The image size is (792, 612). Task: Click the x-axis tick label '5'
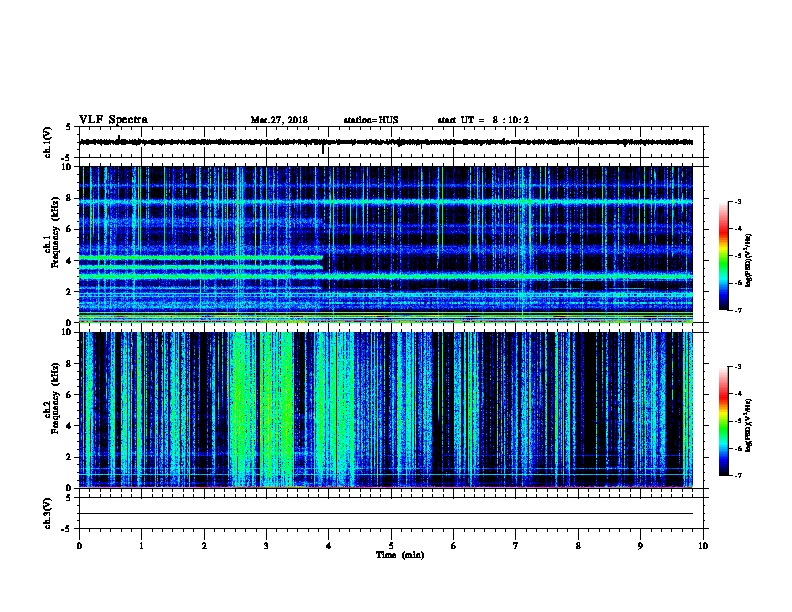click(391, 546)
